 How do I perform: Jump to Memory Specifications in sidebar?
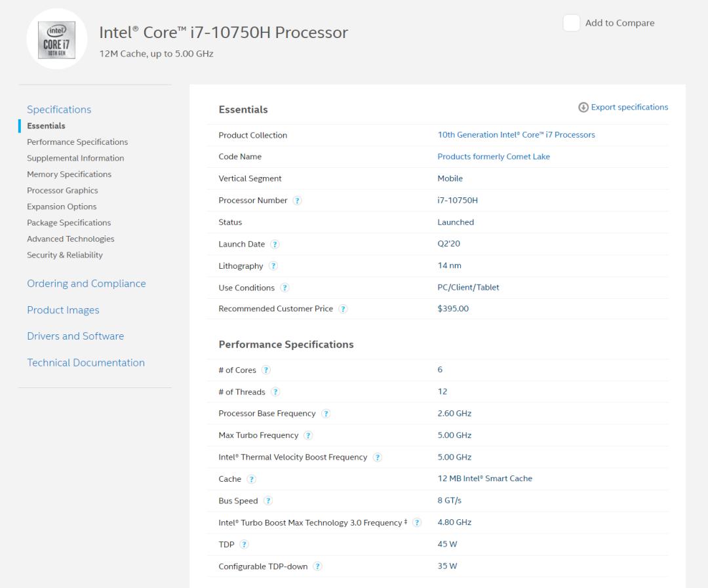click(69, 174)
